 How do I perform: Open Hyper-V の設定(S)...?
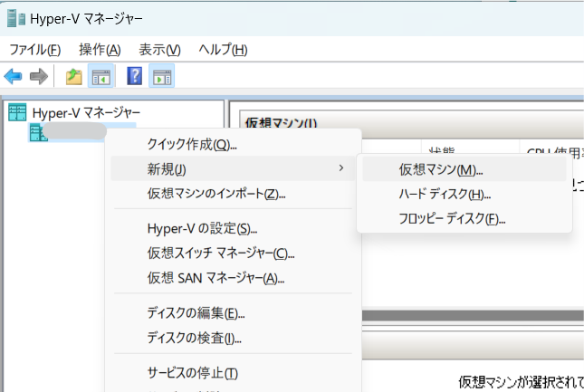(234, 228)
